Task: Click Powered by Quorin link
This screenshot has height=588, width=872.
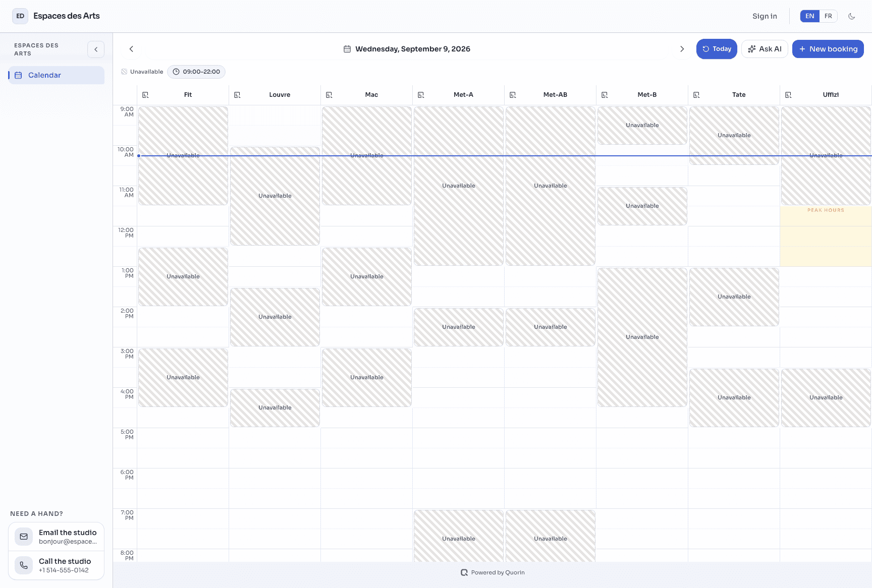Action: click(493, 572)
